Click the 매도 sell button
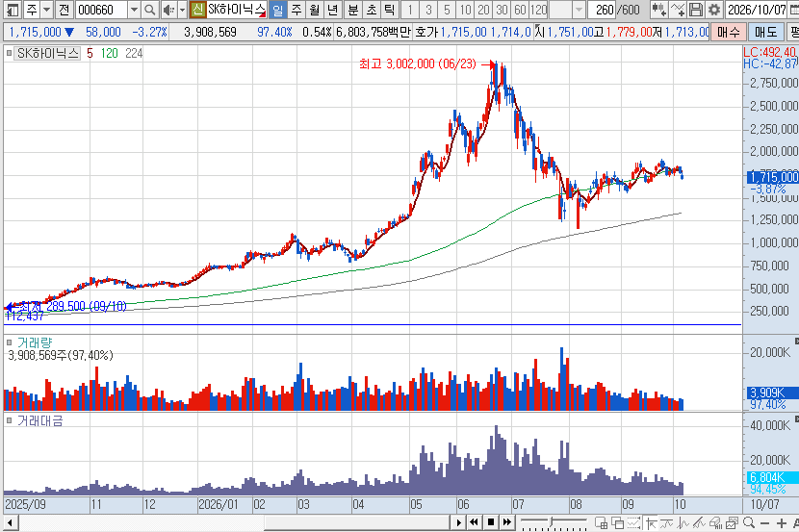Viewport: 799px width, 532px height. pos(766,32)
